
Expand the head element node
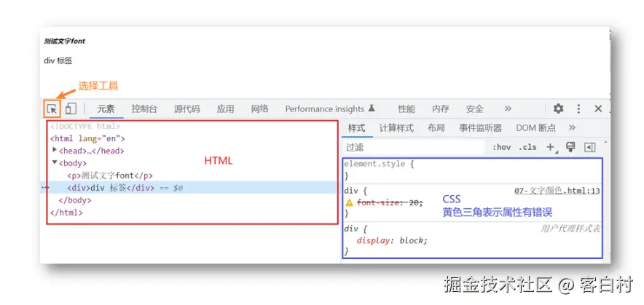55,150
